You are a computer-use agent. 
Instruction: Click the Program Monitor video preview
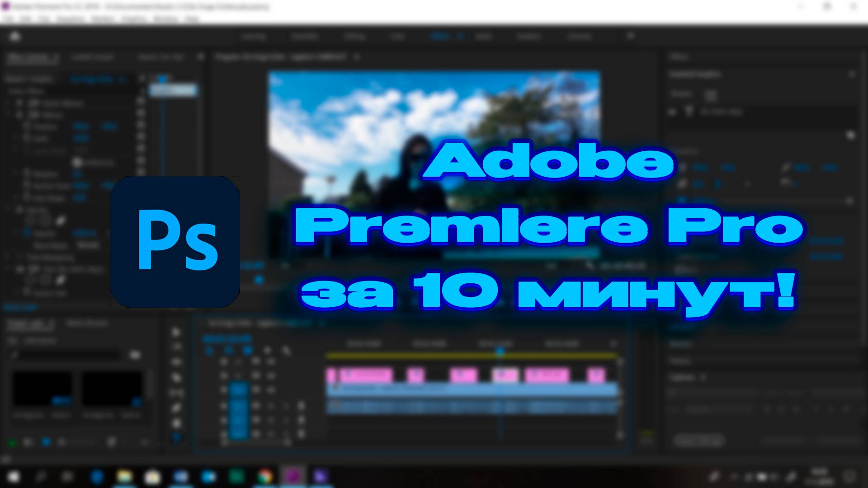pyautogui.click(x=434, y=165)
